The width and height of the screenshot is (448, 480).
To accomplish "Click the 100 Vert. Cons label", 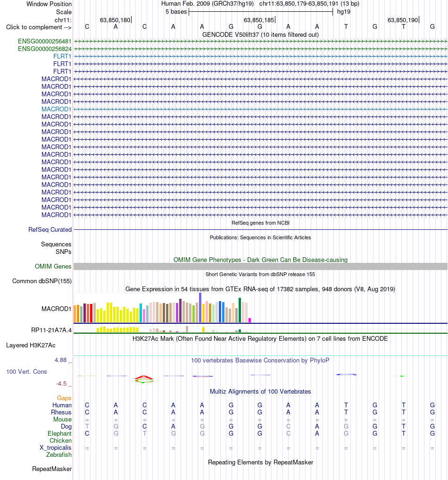I will [26, 371].
